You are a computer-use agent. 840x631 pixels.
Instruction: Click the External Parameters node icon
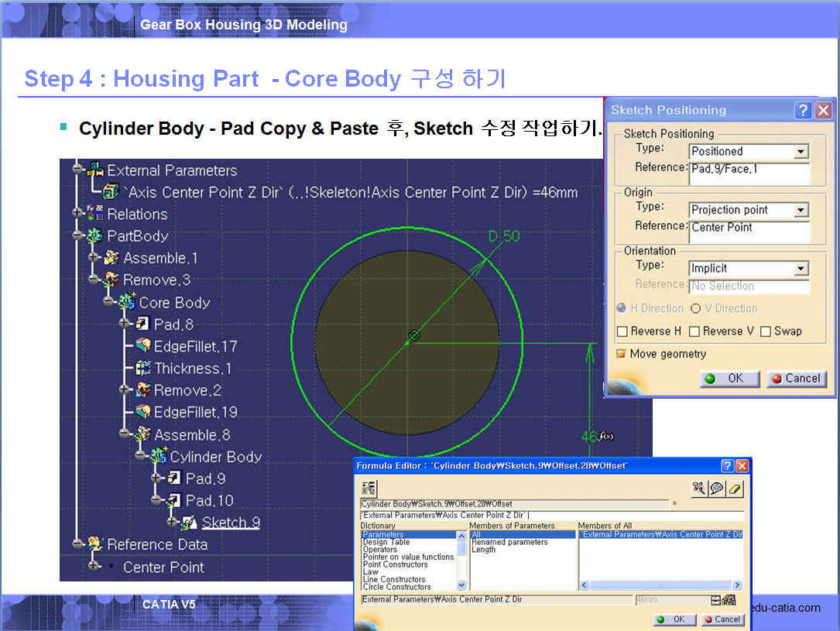[x=96, y=170]
